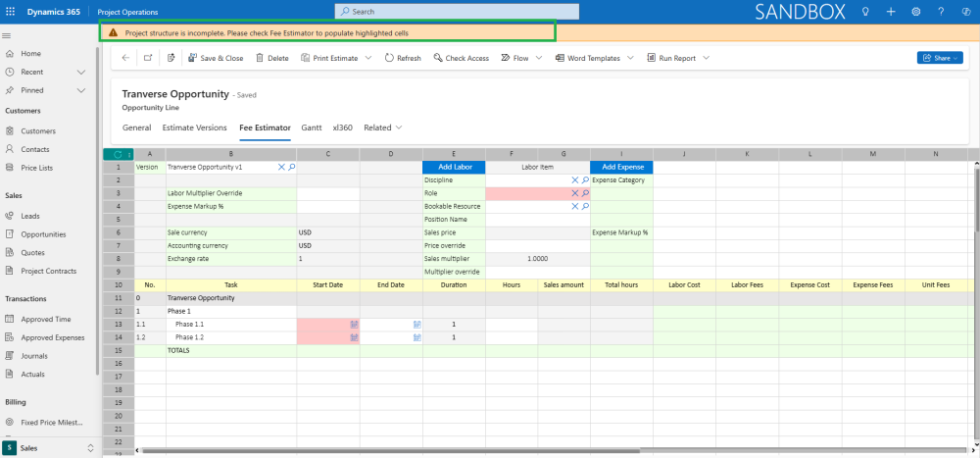Click the Add Labor button
Screen dimensions: 980x458
[x=454, y=167]
